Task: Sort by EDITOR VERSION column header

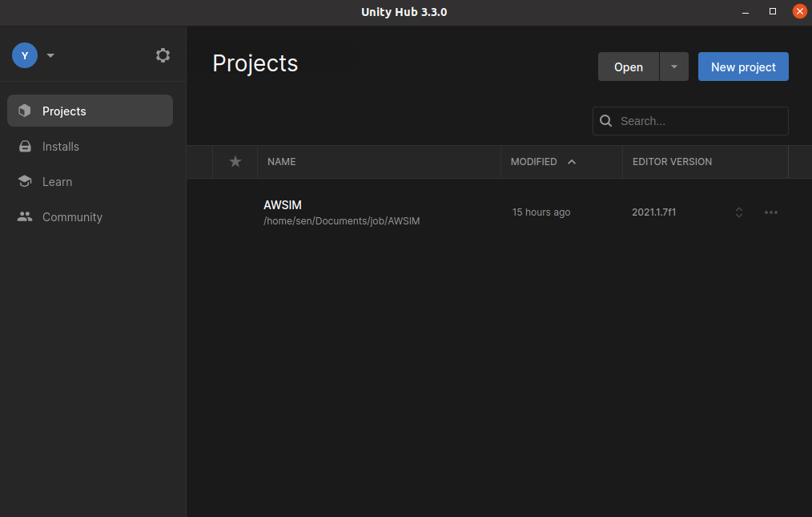Action: pyautogui.click(x=672, y=161)
